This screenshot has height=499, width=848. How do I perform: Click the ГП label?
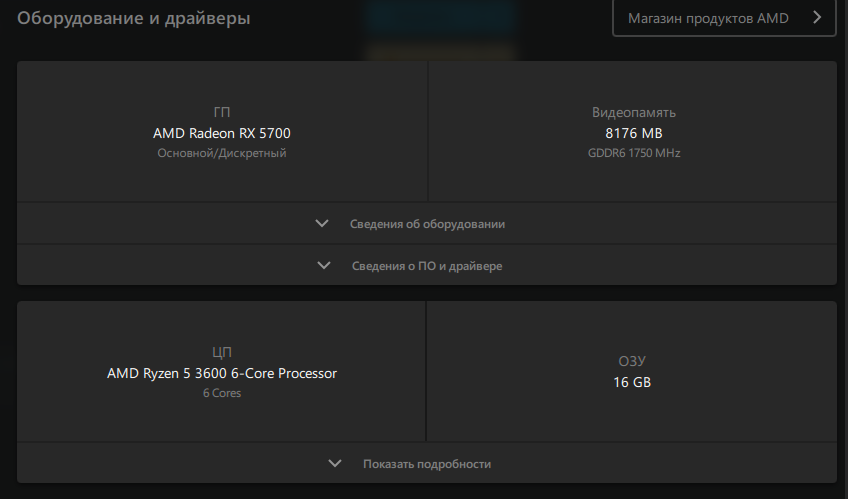[222, 112]
